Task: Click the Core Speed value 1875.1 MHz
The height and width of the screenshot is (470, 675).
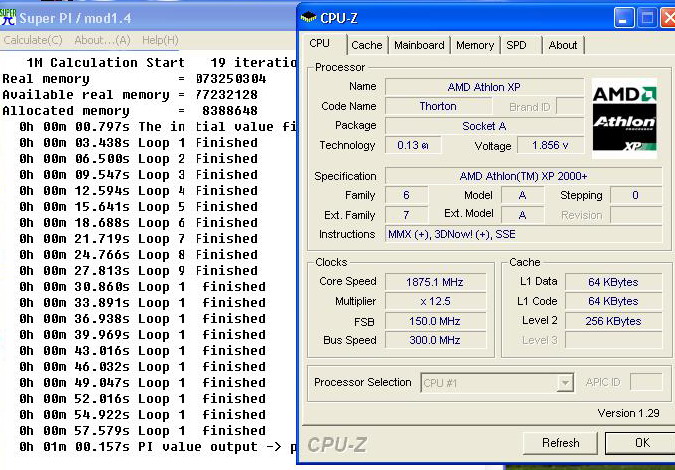Action: 435,282
